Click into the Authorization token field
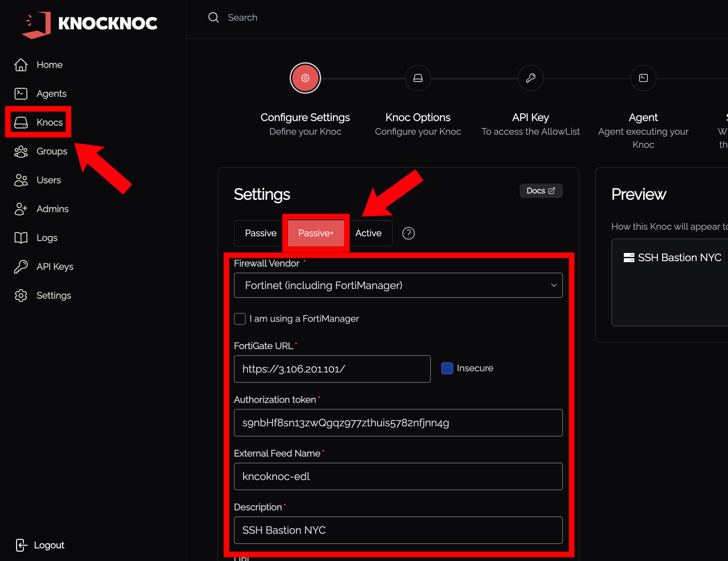The width and height of the screenshot is (728, 561). [398, 423]
